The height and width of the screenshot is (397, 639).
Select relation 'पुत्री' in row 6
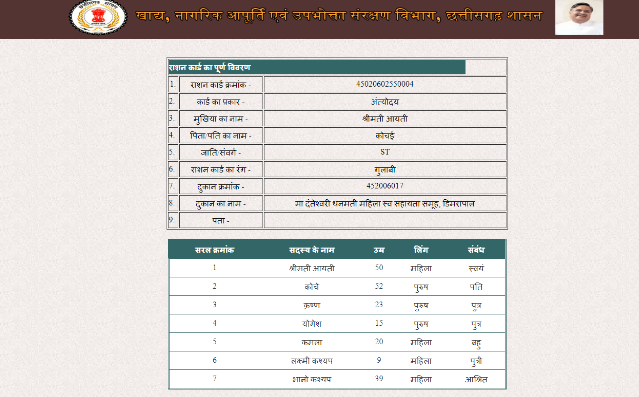pyautogui.click(x=476, y=362)
